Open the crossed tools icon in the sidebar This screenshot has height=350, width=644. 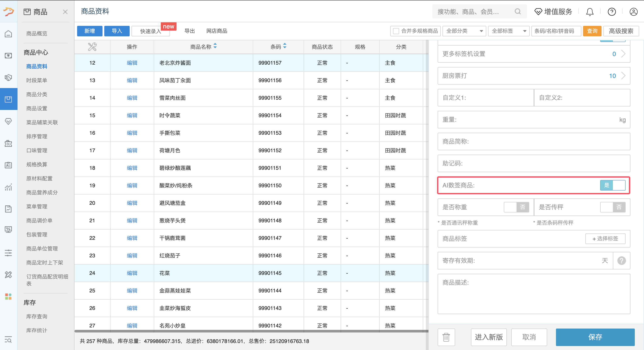tap(9, 275)
